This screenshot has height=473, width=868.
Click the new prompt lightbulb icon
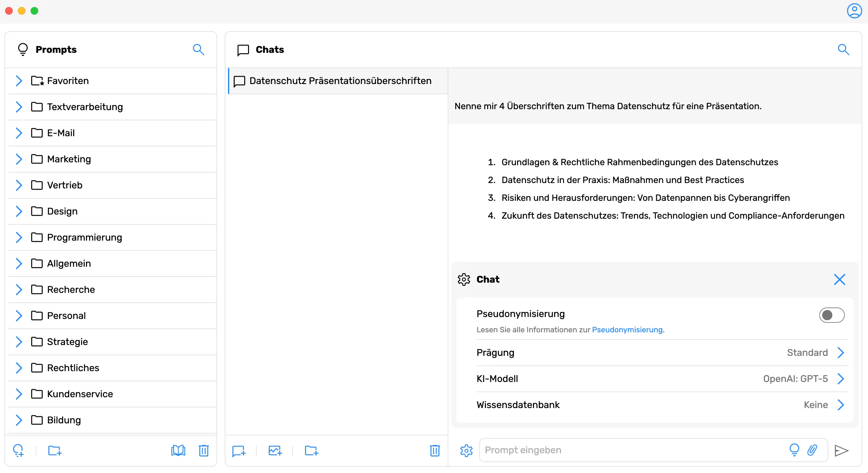click(18, 450)
